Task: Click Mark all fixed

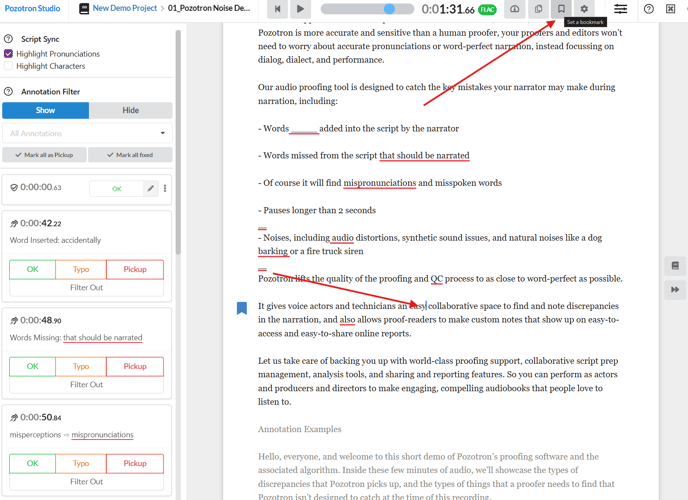Action: tap(130, 155)
